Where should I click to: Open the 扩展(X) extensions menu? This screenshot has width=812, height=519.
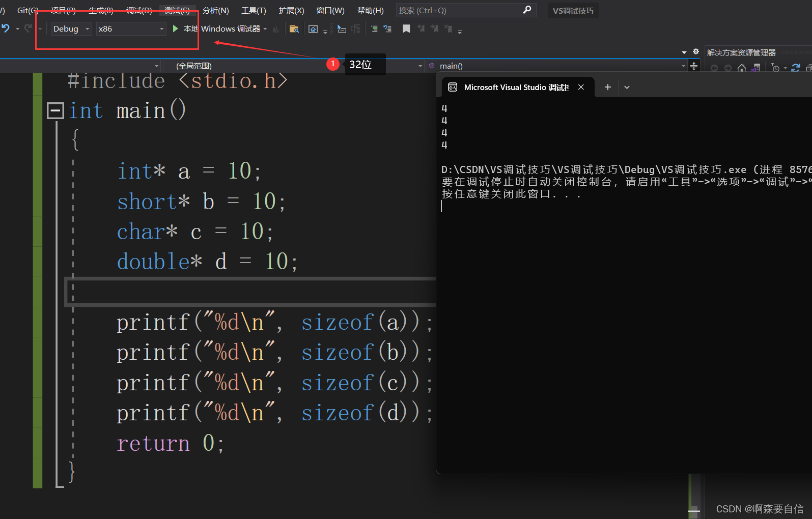tap(291, 10)
